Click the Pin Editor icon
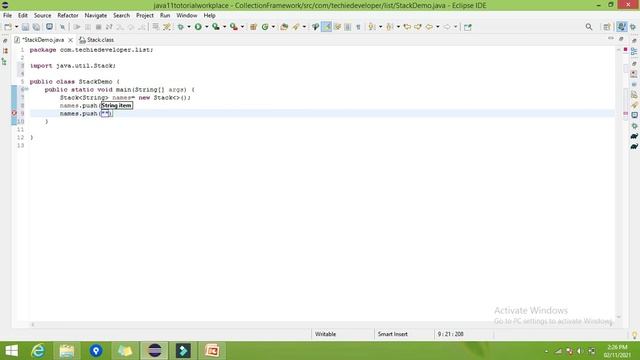Screen dimensions: 640x360 (468, 27)
